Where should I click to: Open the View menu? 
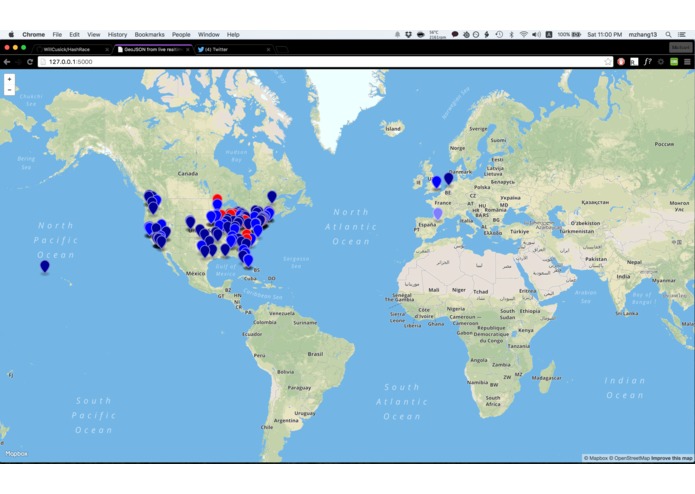pyautogui.click(x=94, y=35)
